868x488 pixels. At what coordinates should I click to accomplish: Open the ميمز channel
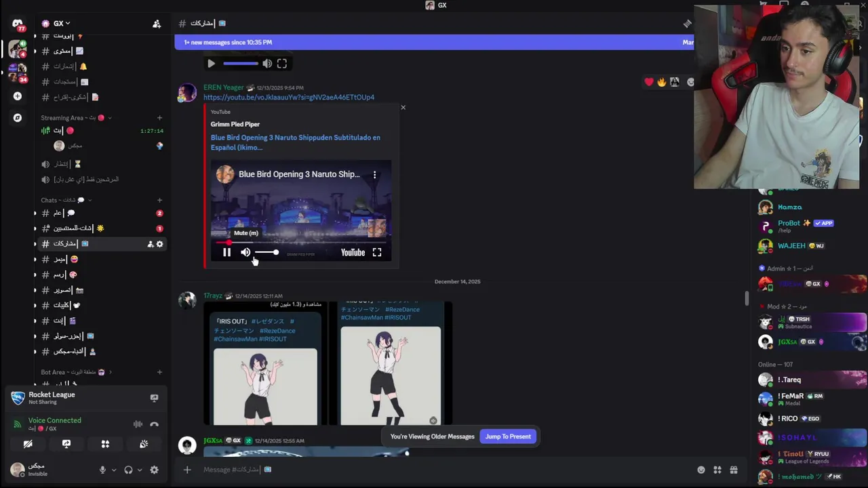[102, 260]
